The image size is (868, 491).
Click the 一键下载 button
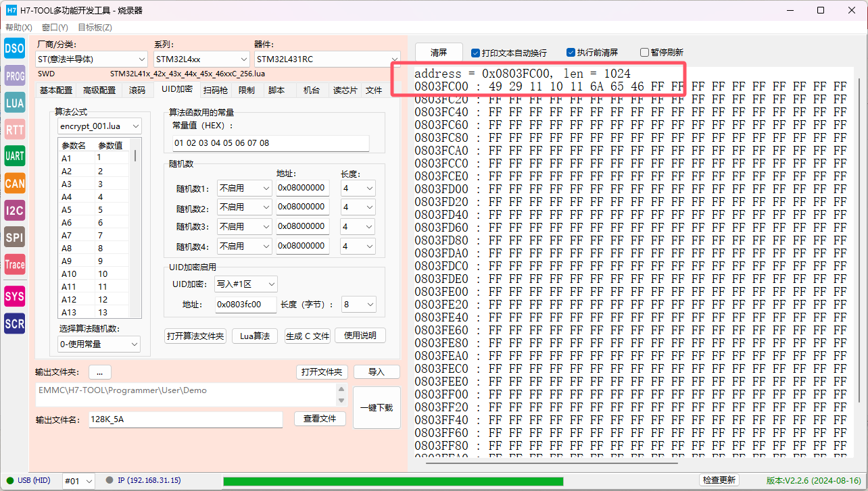click(x=377, y=408)
